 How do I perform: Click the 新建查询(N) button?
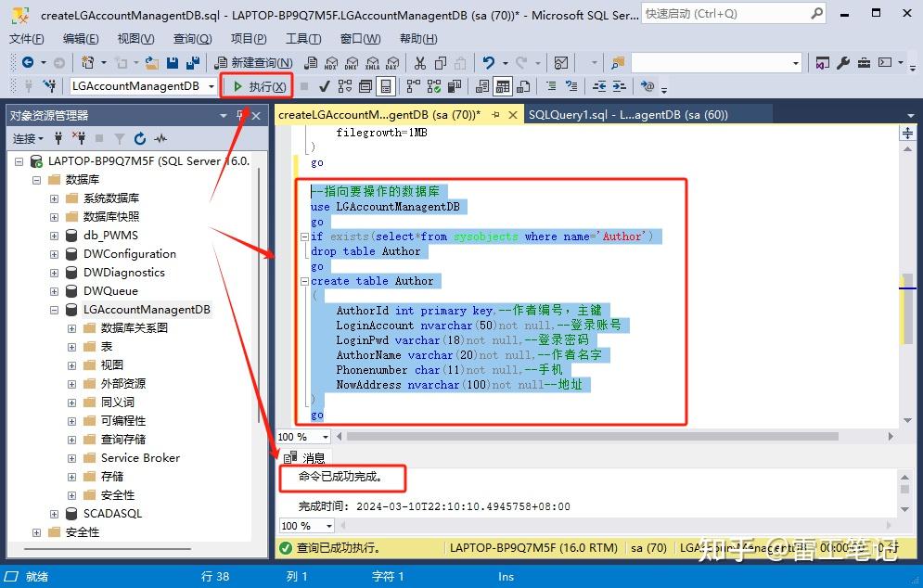[x=253, y=62]
